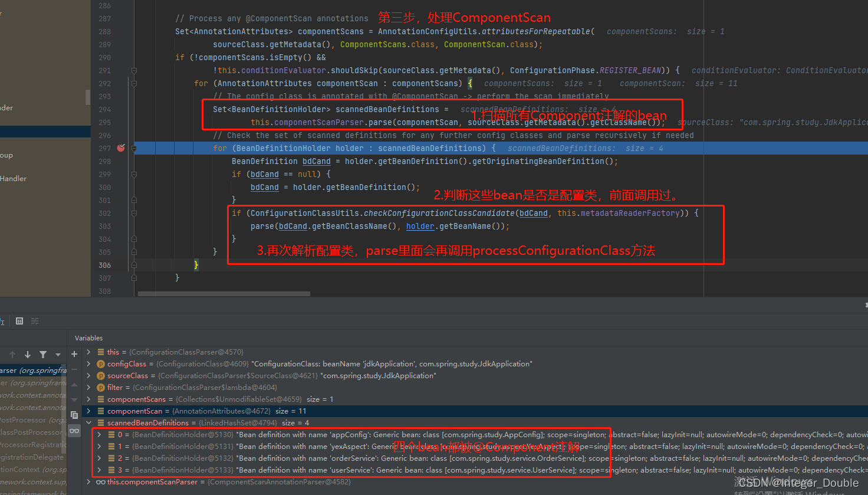
Task: Click the glasses watch icon of this.componentScanParser
Action: coord(101,482)
